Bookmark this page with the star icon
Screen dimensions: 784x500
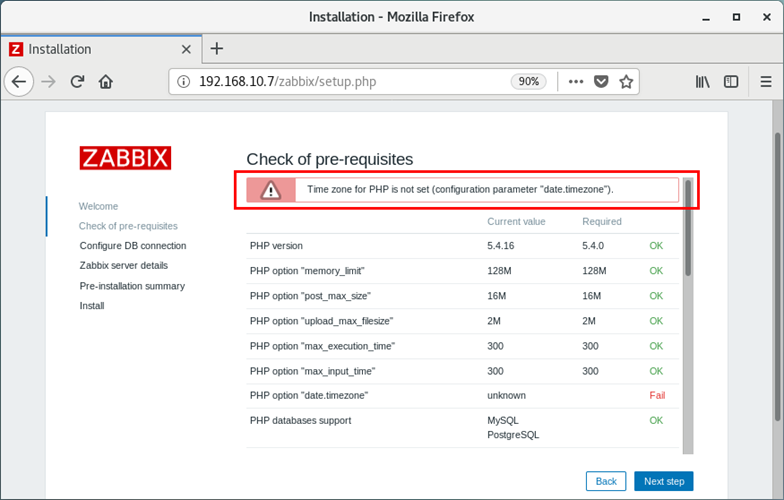(x=626, y=82)
